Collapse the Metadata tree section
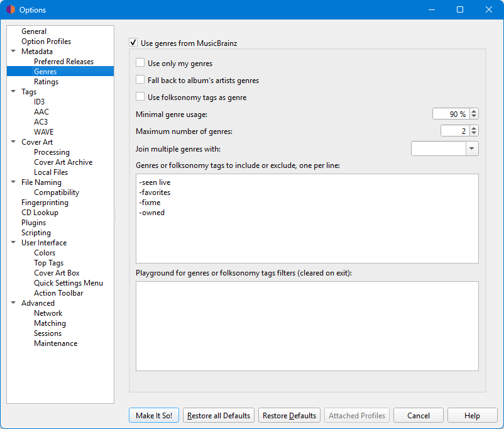The height and width of the screenshot is (429, 504). (x=14, y=52)
